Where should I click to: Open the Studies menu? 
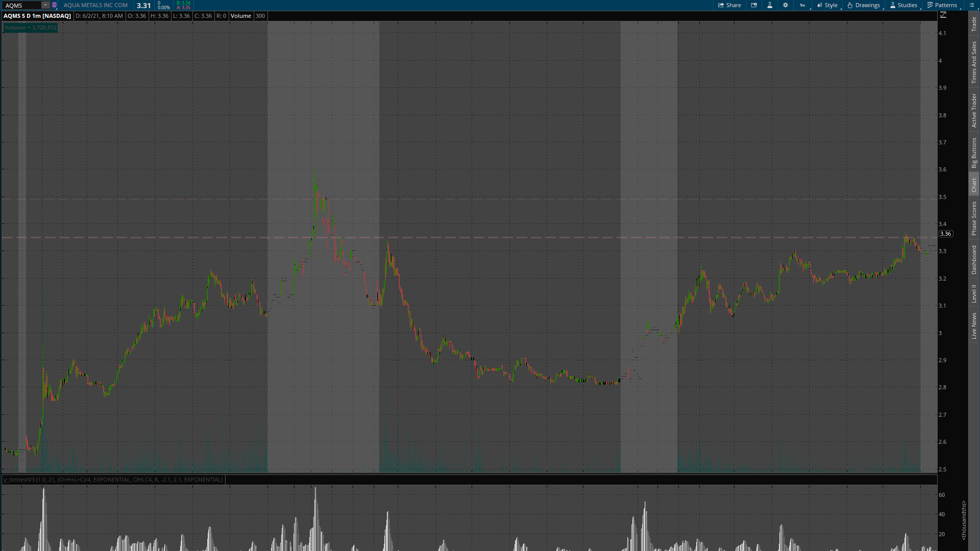click(903, 5)
